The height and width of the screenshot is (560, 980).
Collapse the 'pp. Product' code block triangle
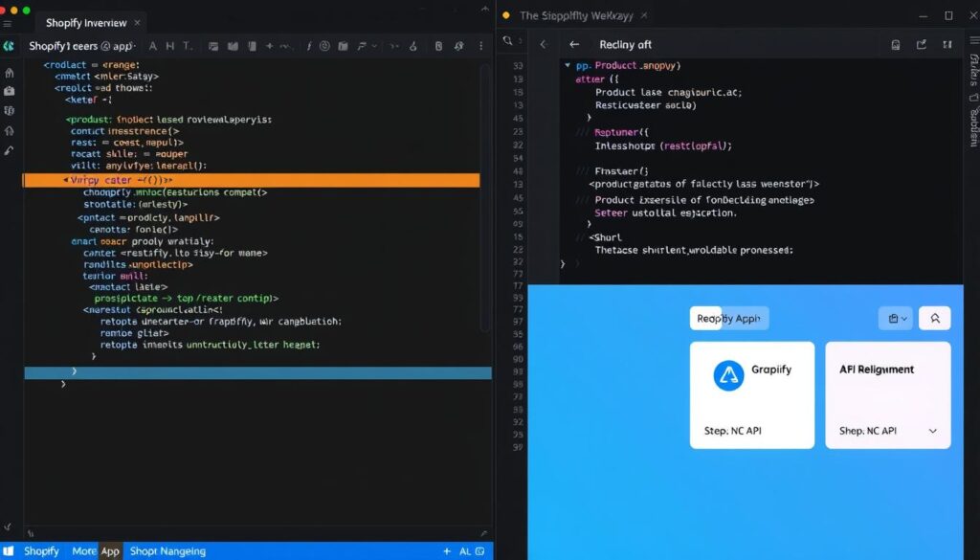568,65
